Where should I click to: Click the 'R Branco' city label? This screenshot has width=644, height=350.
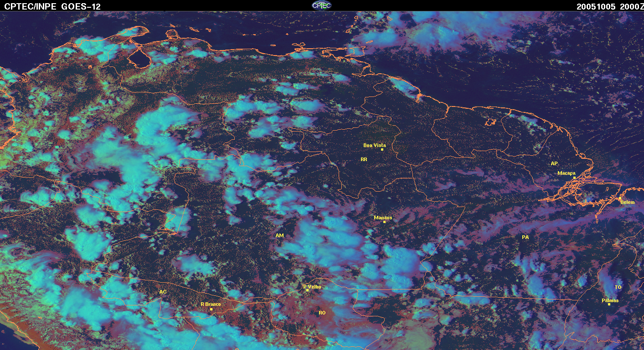coord(211,304)
